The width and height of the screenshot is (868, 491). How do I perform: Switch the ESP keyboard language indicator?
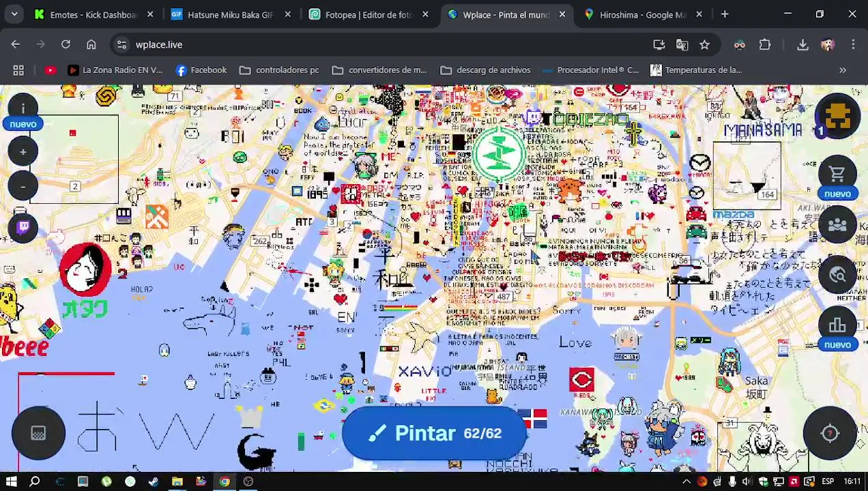(828, 481)
